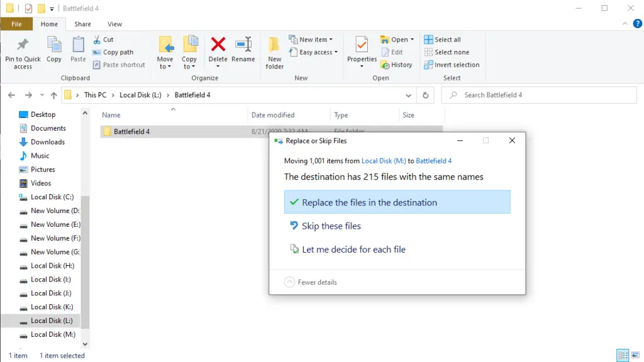Viewport: 644px width, 362px height.
Task: Click Select none
Action: [x=447, y=52]
